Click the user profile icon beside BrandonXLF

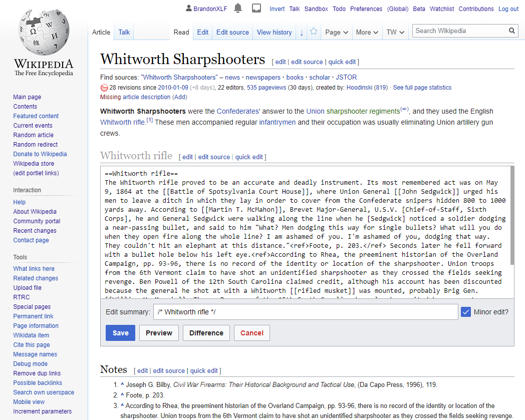(x=189, y=9)
